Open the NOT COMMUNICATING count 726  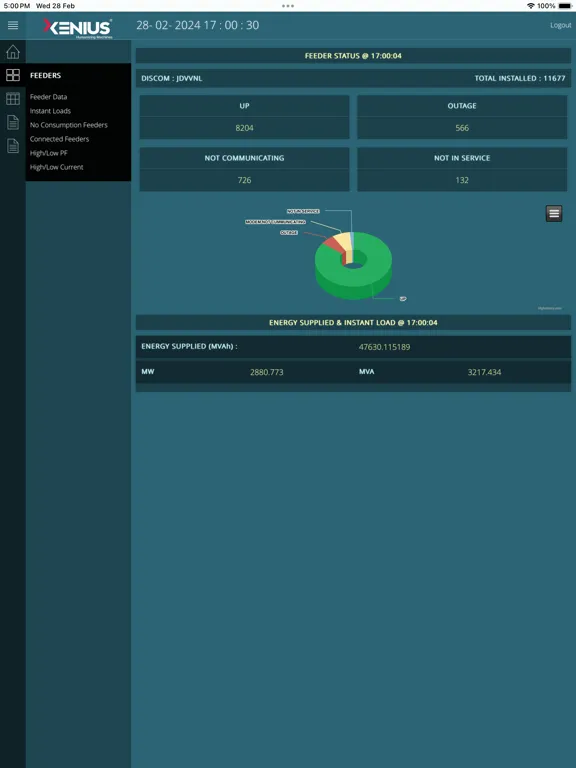tap(244, 180)
